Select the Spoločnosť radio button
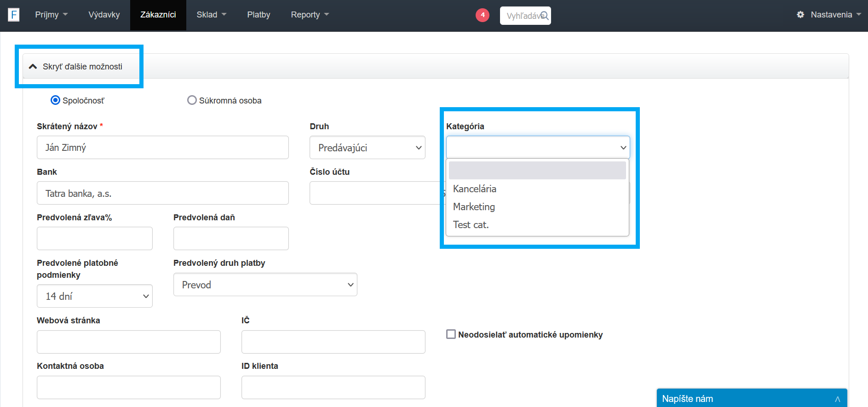This screenshot has height=407, width=868. (55, 100)
